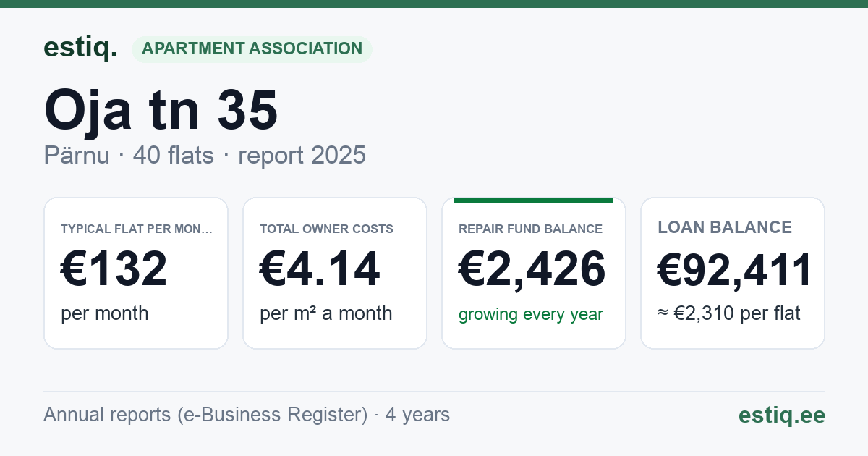Click the estiq. logo
Image resolution: width=868 pixels, height=456 pixels.
80,48
